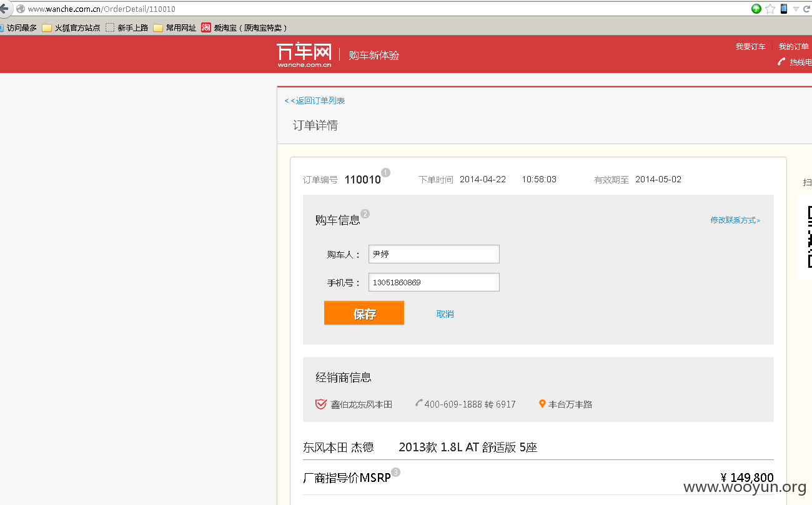Open the 常用网址 bookmark folder
This screenshot has width=812, height=505.
[x=175, y=28]
